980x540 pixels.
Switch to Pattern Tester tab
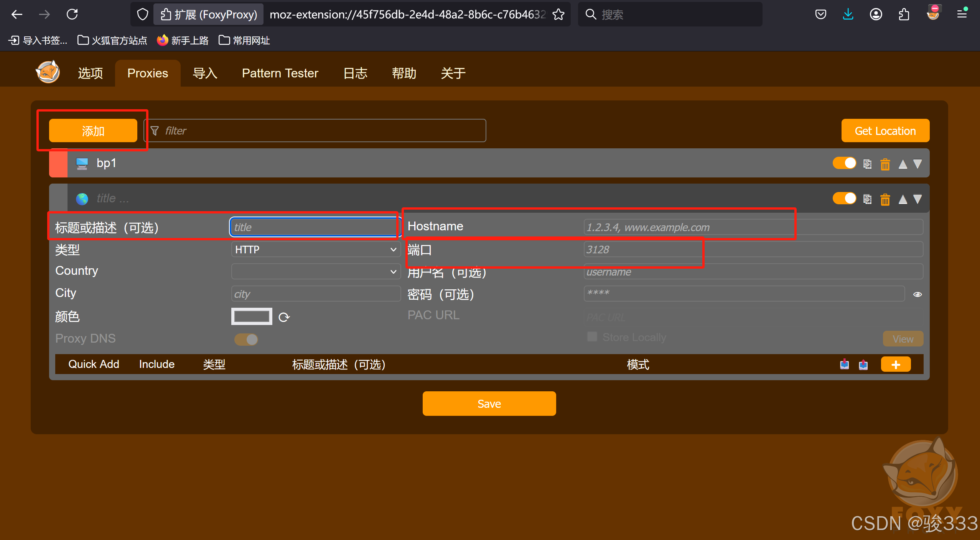[280, 73]
